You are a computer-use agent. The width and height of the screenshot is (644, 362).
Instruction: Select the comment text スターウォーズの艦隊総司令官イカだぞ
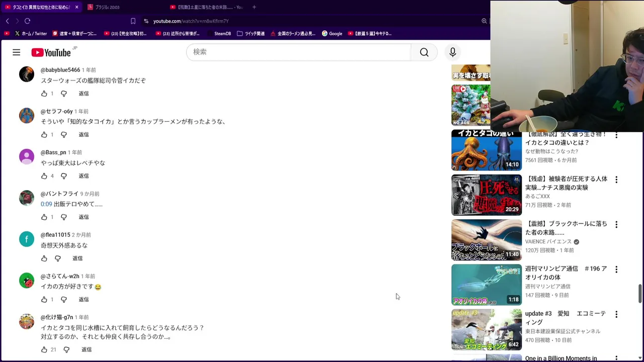93,80
